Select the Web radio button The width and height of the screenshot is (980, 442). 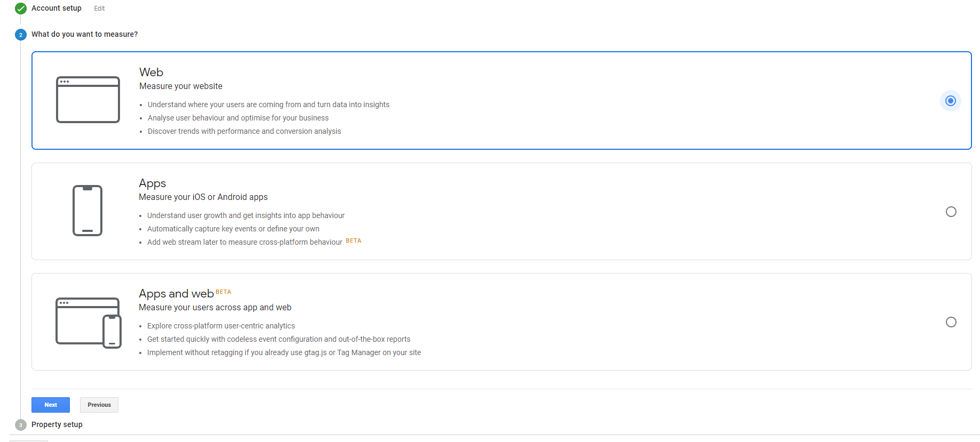tap(950, 101)
